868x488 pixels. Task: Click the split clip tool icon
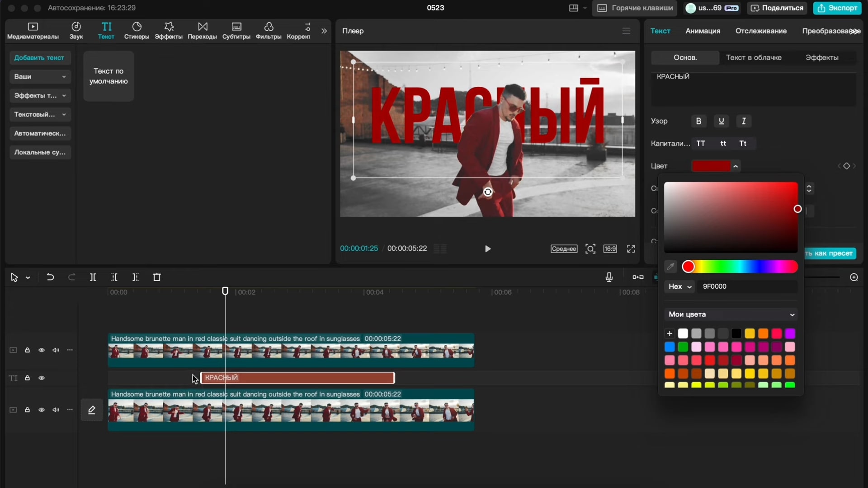[x=93, y=277]
